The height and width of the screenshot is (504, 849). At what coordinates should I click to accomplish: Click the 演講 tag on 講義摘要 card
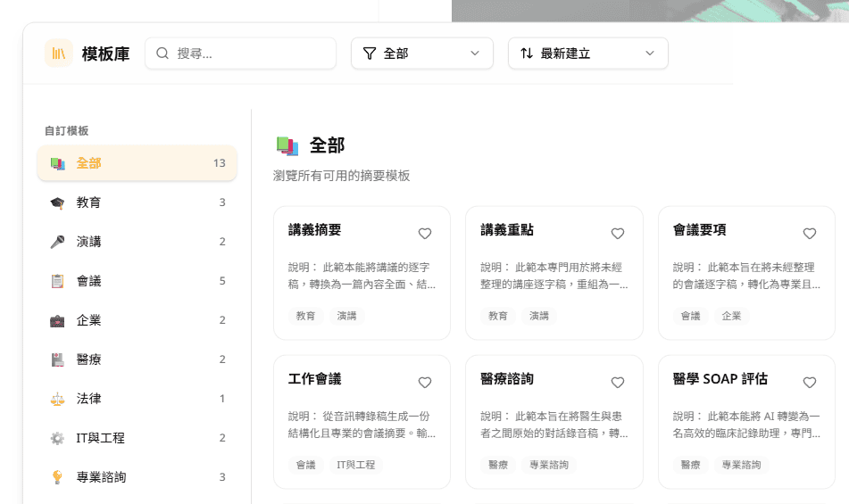[346, 316]
